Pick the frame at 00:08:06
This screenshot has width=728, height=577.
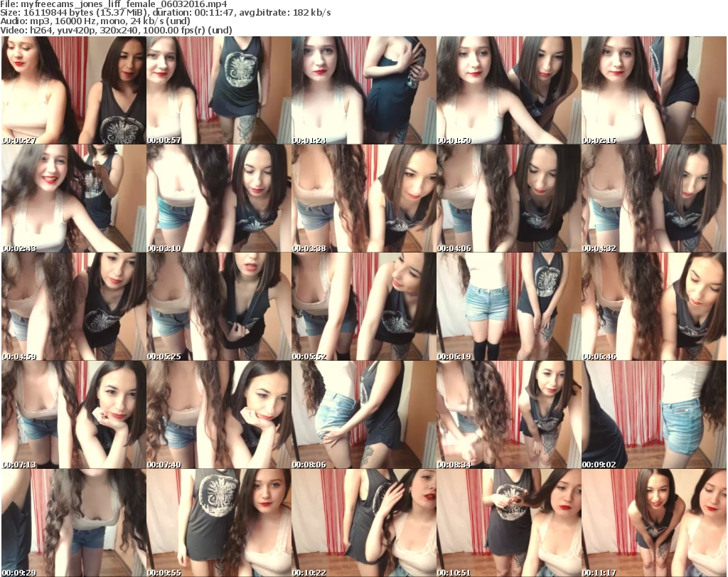point(363,415)
